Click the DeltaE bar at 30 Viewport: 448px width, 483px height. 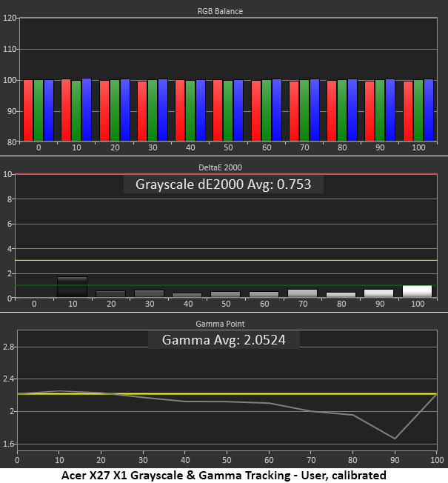(x=149, y=293)
